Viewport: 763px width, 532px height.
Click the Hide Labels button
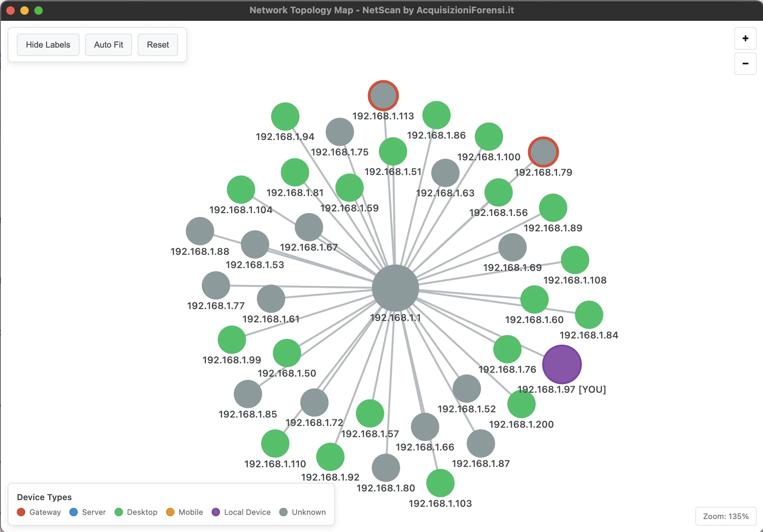point(48,45)
